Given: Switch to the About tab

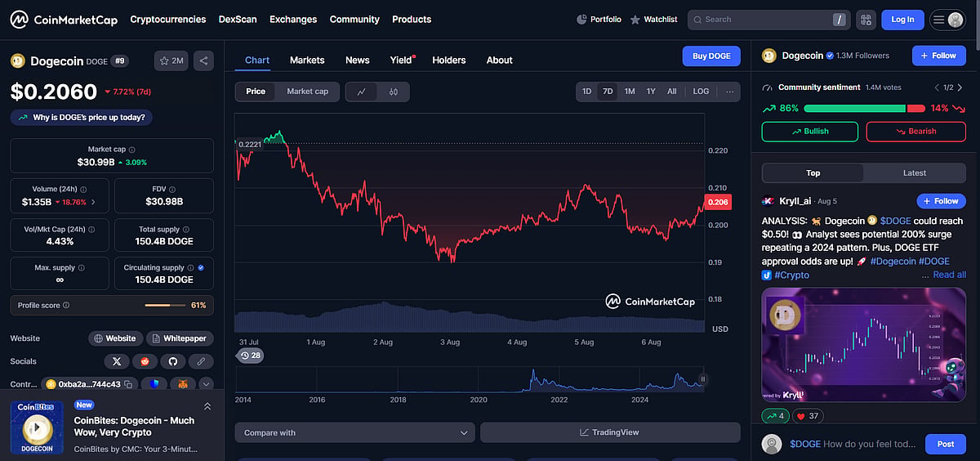Looking at the screenshot, I should coord(499,60).
